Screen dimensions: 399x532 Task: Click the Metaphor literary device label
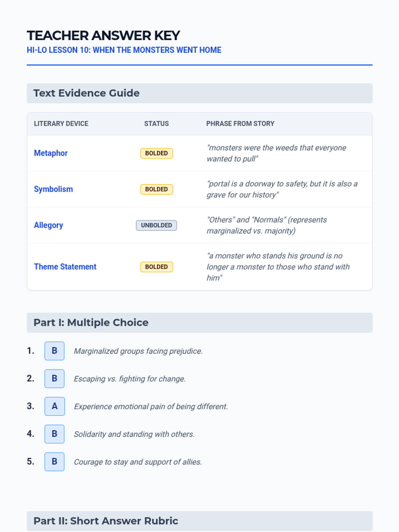51,153
